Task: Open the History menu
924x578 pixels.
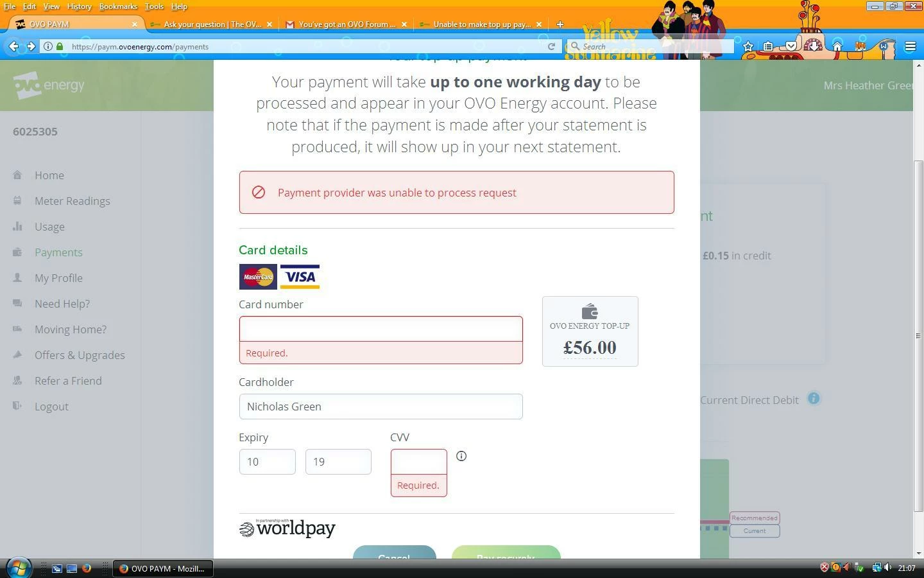Action: tap(79, 6)
